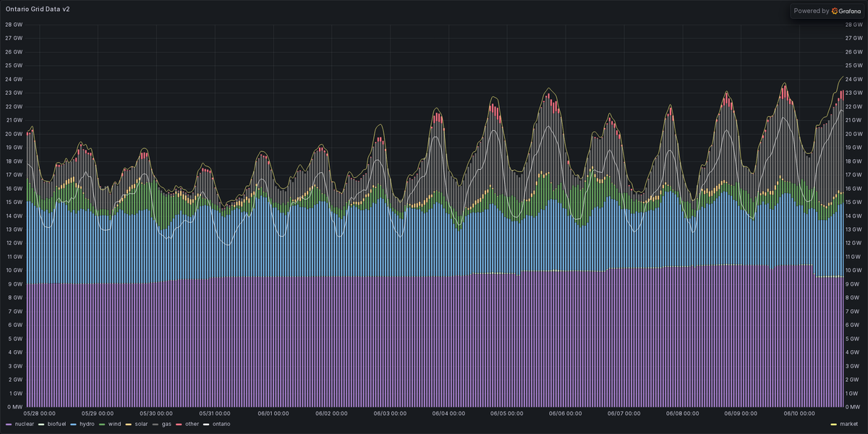The width and height of the screenshot is (868, 434).
Task: Open the gray gas color swatch
Action: (156, 424)
